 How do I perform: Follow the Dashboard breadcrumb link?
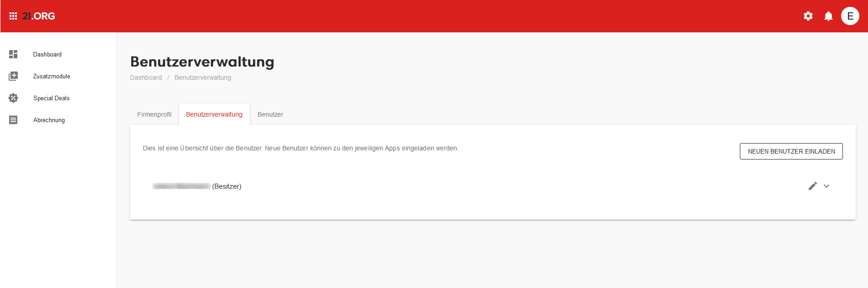tap(146, 77)
